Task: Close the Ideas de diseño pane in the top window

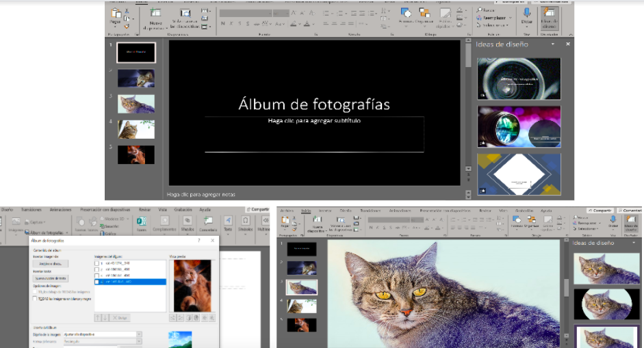Action: pos(567,44)
